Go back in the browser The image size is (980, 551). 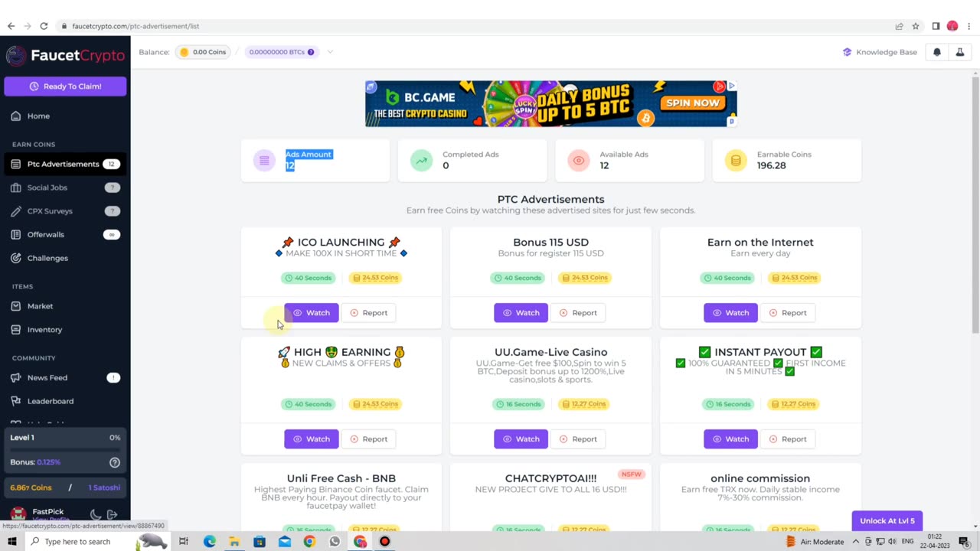[x=11, y=26]
